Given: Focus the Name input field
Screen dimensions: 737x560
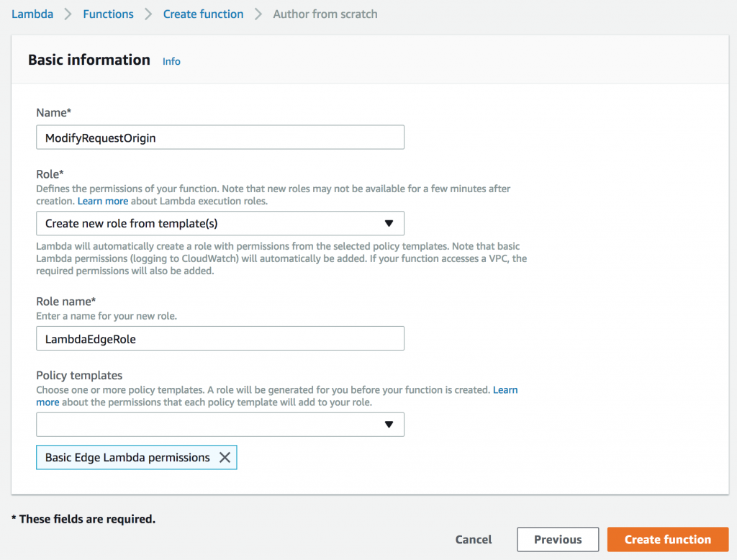Looking at the screenshot, I should (x=220, y=137).
